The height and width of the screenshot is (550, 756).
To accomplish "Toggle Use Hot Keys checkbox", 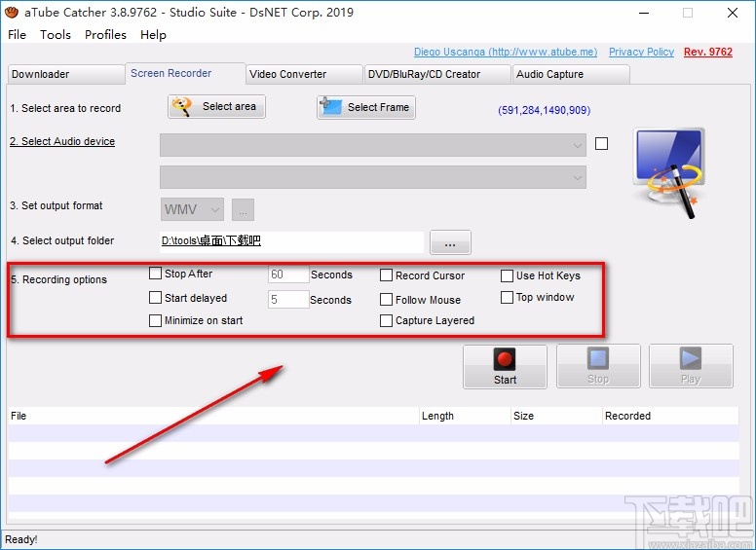I will (x=507, y=275).
